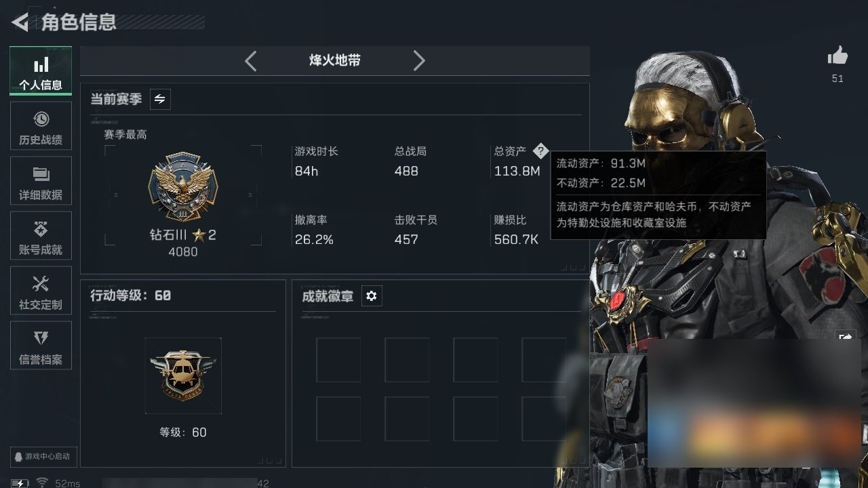Click the 游戏中心启动 button
Image resolution: width=868 pixels, height=488 pixels.
coord(41,456)
